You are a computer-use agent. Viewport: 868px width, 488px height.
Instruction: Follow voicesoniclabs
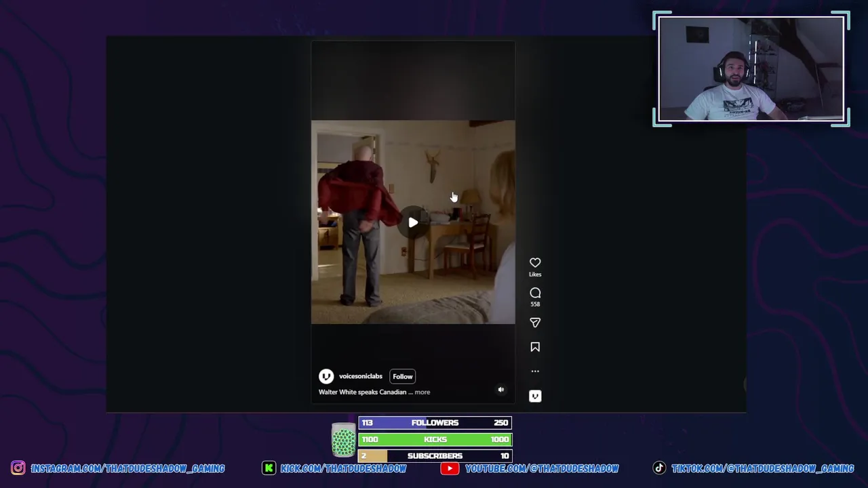[x=402, y=376]
